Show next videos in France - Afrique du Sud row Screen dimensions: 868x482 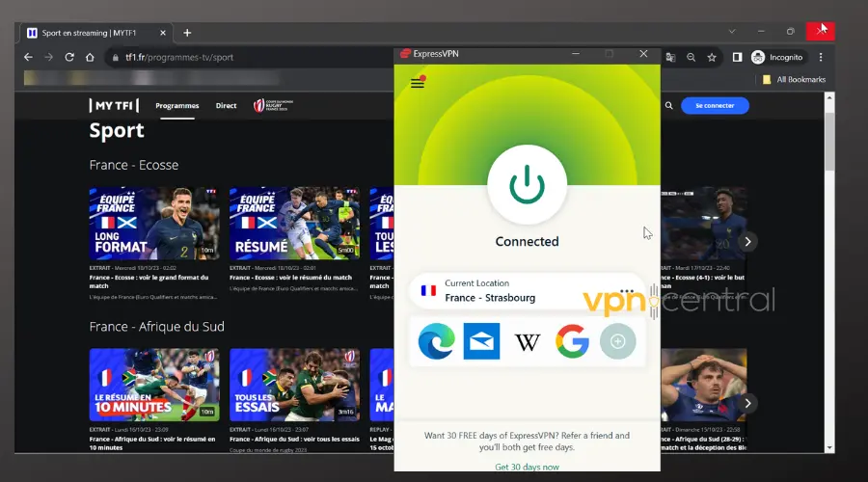point(747,403)
